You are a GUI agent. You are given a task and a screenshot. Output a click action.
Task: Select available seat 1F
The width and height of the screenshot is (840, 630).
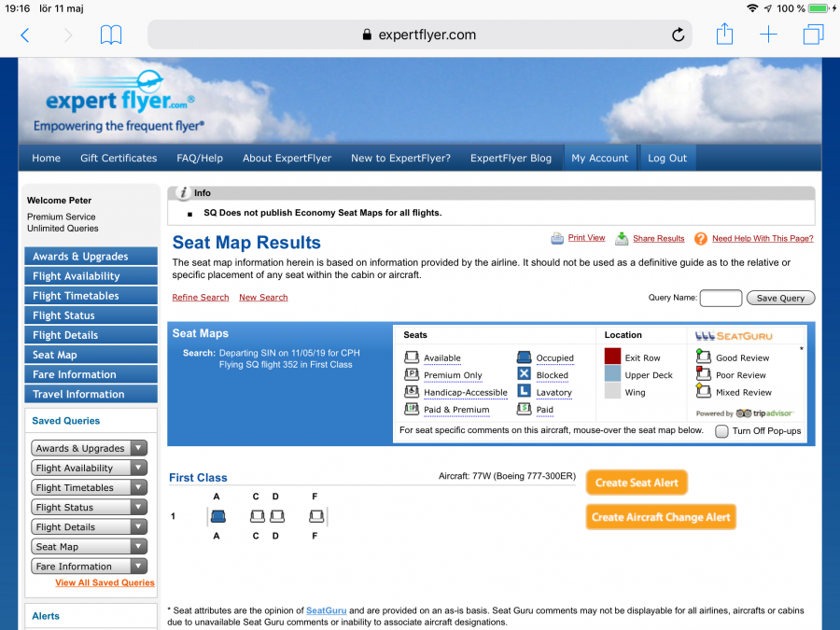click(x=316, y=516)
